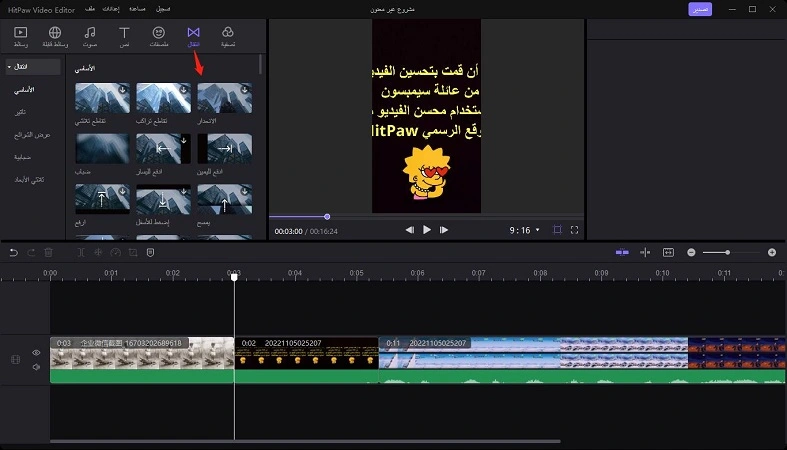
Task: Click the purple Export (تصدير) button
Action: coord(700,9)
